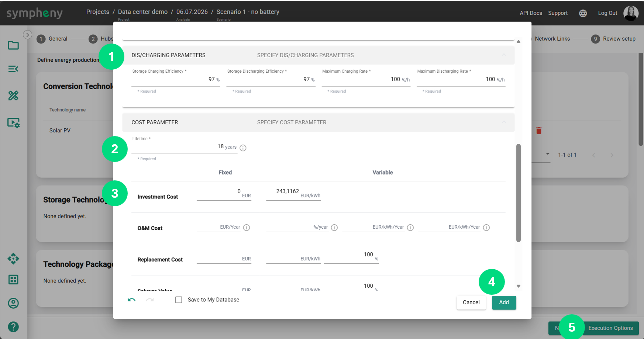Image resolution: width=644 pixels, height=339 pixels.
Task: Click the Lifetime info icon
Action: [243, 148]
